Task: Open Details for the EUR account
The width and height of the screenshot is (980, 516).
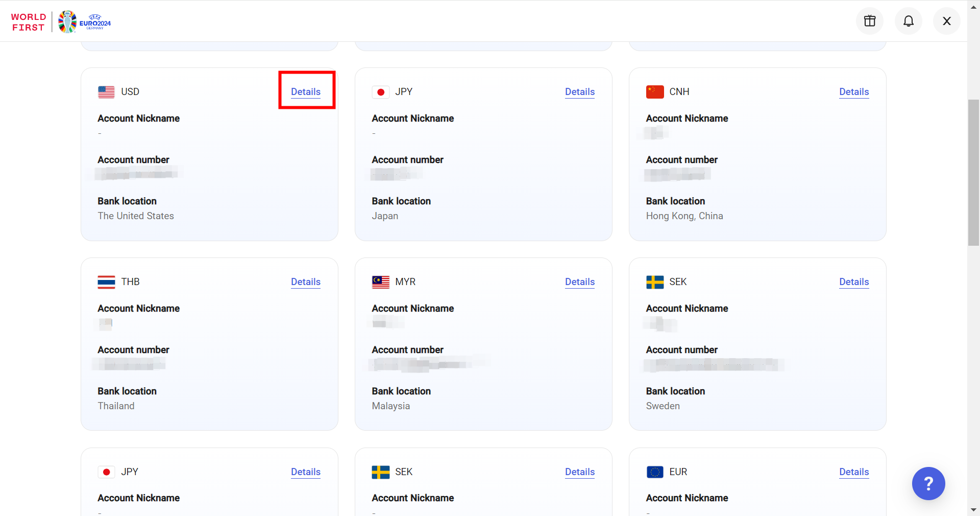Action: [853, 472]
